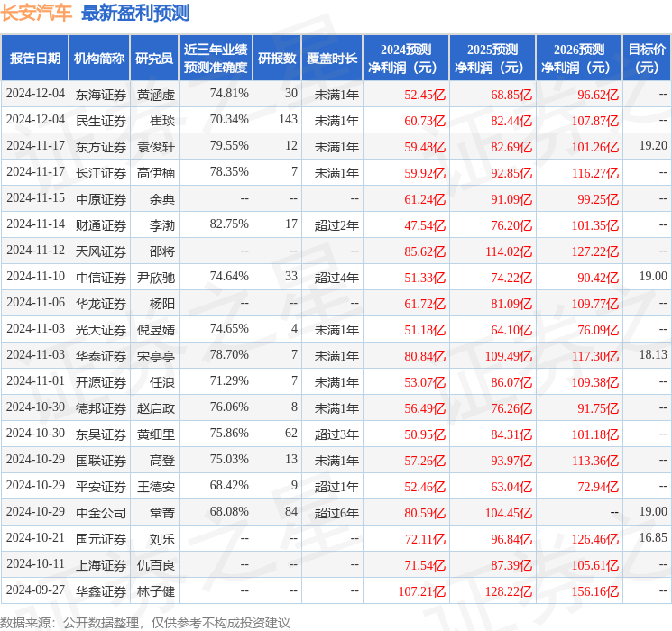Click researcher name 林子健
The width and height of the screenshot is (672, 631).
(x=156, y=591)
